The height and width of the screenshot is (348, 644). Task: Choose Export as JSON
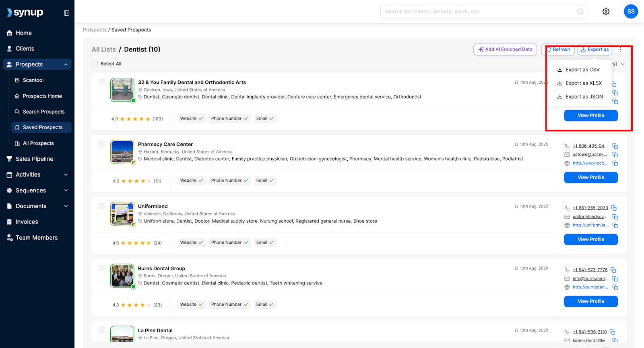point(580,97)
